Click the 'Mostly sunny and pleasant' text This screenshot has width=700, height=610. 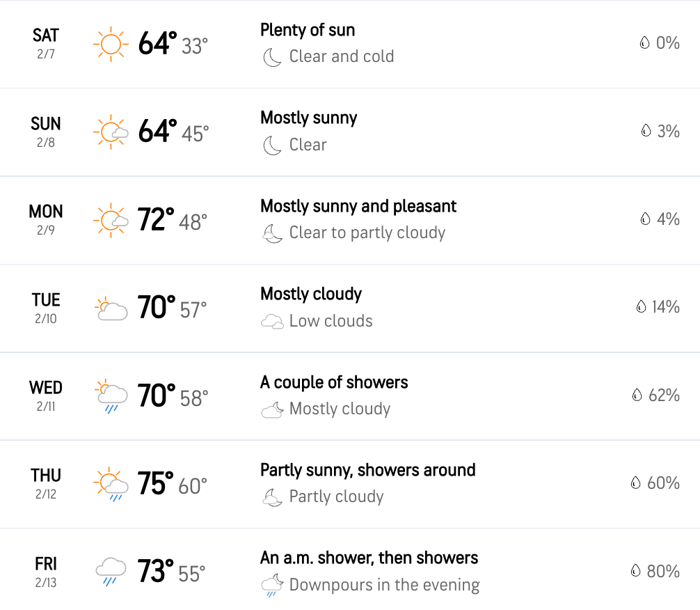(x=358, y=206)
